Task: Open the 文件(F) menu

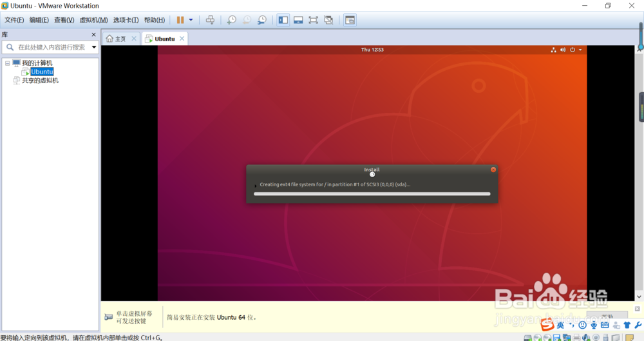Action: (x=14, y=20)
